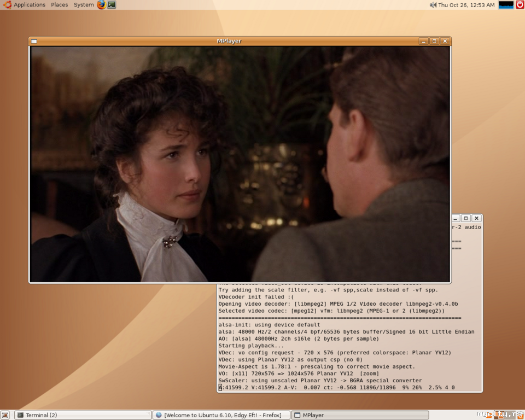Click the 'alsa: 48000 Hz/2 channels' terminal line
The image size is (525, 420).
point(347,331)
